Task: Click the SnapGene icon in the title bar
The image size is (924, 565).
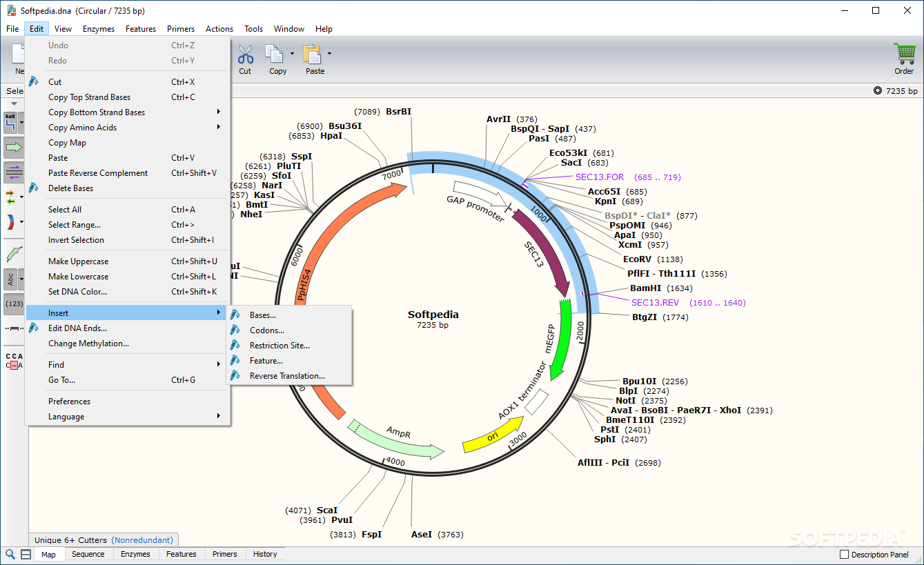Action: (11, 11)
